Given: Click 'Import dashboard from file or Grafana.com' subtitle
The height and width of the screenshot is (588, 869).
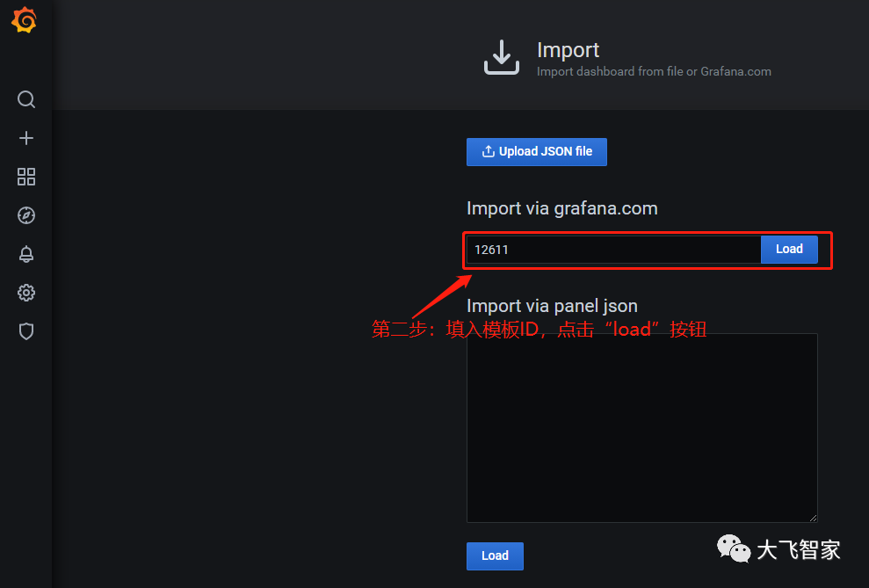Looking at the screenshot, I should point(654,71).
